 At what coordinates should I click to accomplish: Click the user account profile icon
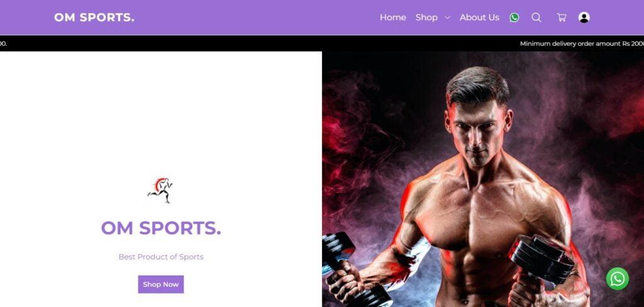point(584,17)
